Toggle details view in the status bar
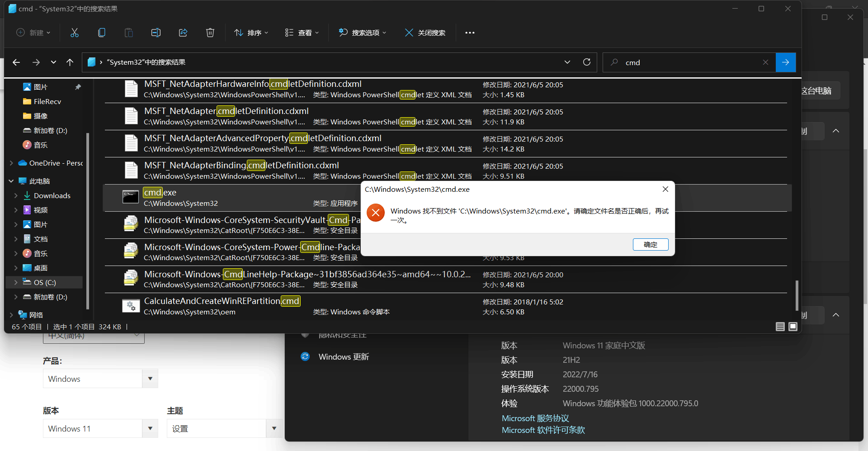This screenshot has width=868, height=451. tap(780, 326)
